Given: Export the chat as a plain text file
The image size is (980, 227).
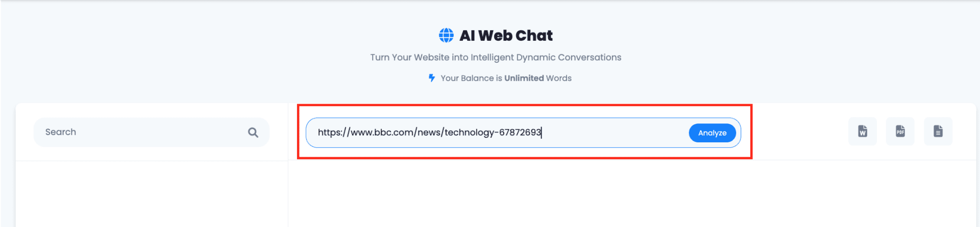Looking at the screenshot, I should [938, 132].
